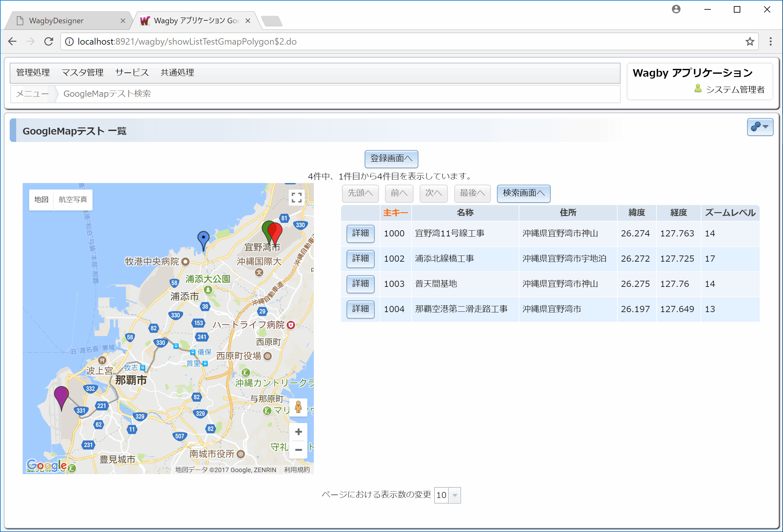Close the WagbyDesigner tab

point(123,21)
